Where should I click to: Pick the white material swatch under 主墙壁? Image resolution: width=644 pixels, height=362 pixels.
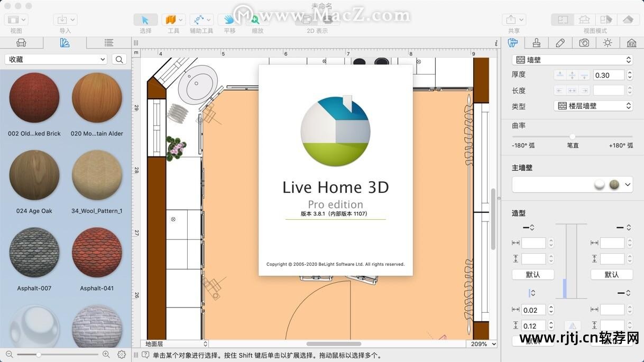(600, 184)
